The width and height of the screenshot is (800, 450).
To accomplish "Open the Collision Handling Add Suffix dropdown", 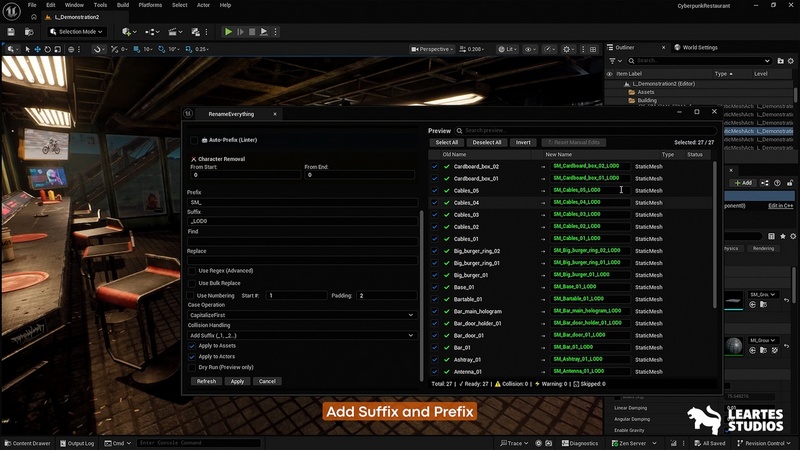I will point(301,335).
